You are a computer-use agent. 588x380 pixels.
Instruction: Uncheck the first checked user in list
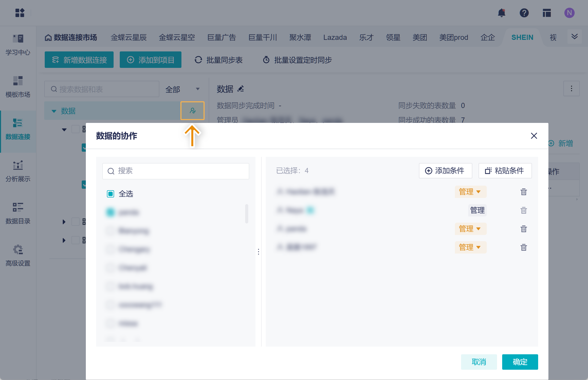(111, 212)
